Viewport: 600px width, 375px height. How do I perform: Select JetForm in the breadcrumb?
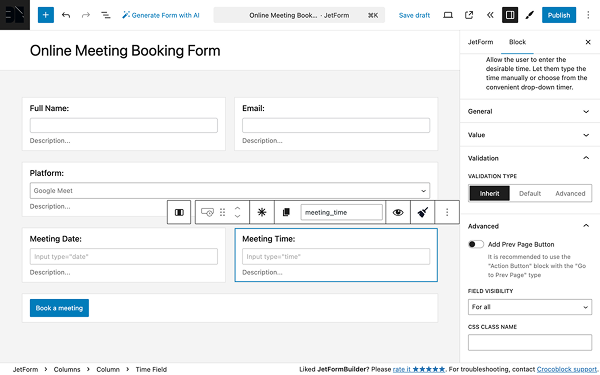coord(25,369)
